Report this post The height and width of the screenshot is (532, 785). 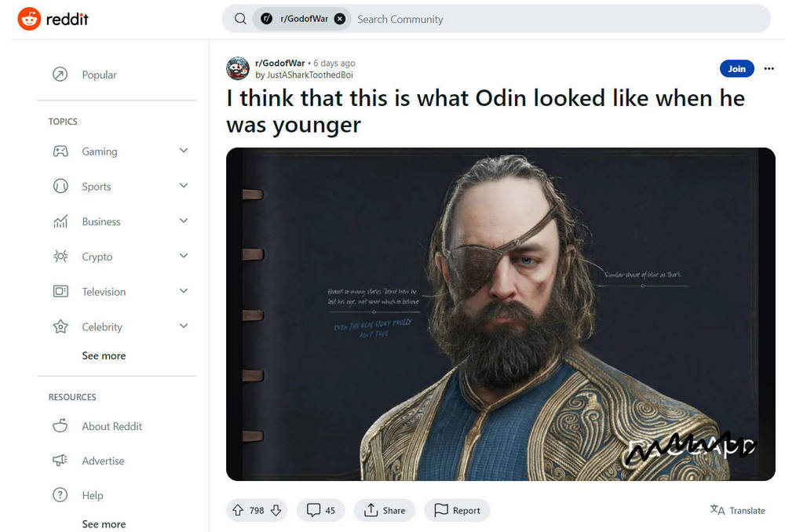coord(457,510)
